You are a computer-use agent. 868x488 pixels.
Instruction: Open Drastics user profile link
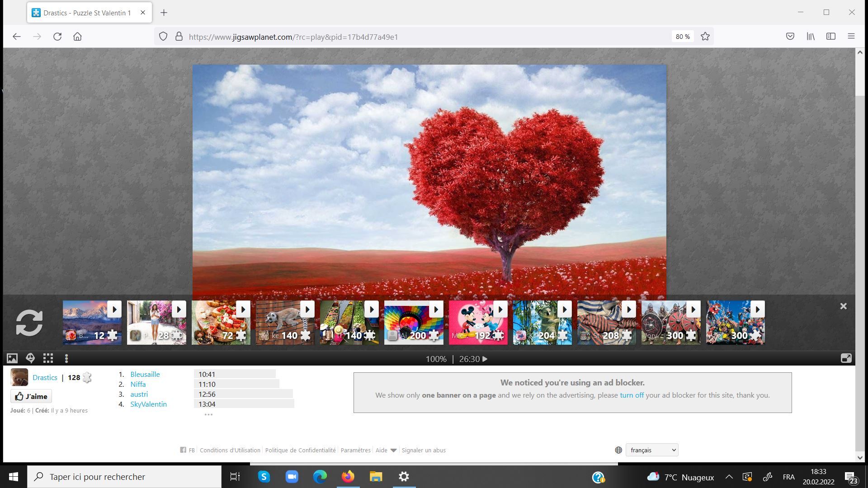pos(45,377)
